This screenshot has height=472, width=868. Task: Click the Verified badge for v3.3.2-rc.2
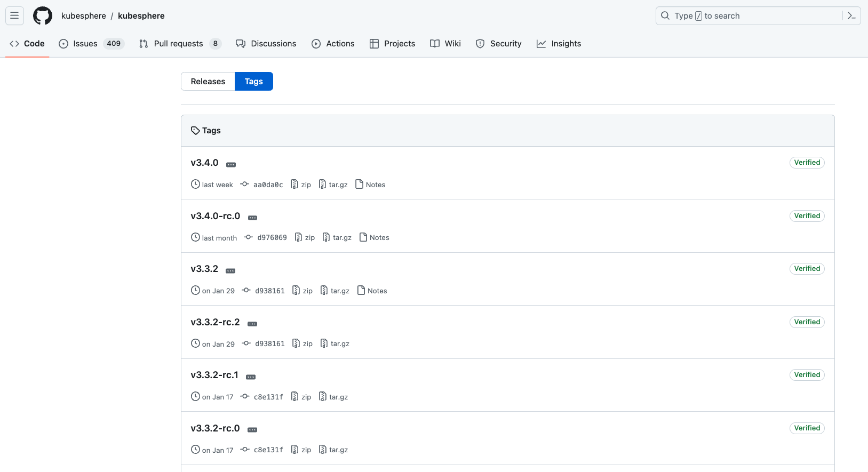coord(807,322)
